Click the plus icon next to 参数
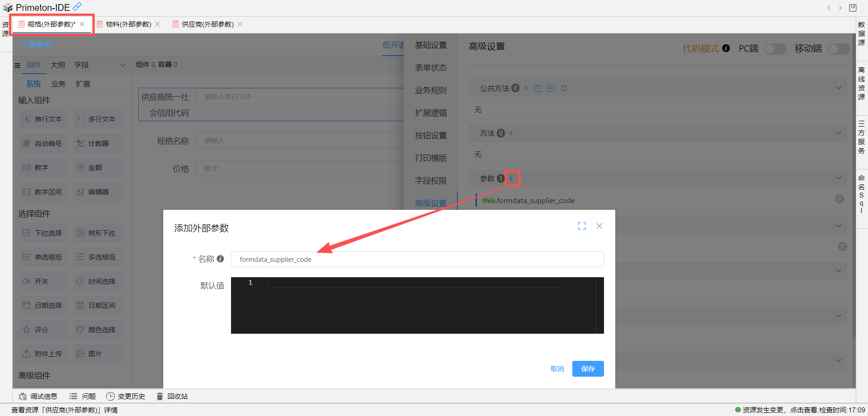 (x=511, y=179)
